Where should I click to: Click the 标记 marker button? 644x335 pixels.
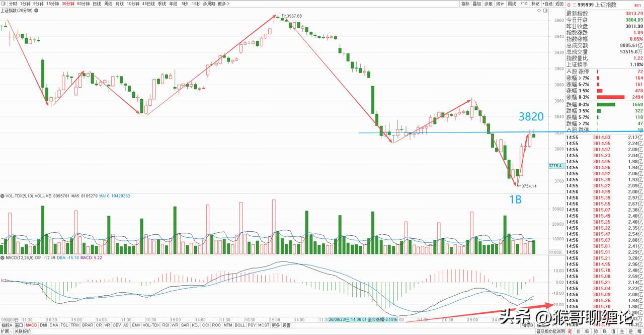click(x=535, y=4)
